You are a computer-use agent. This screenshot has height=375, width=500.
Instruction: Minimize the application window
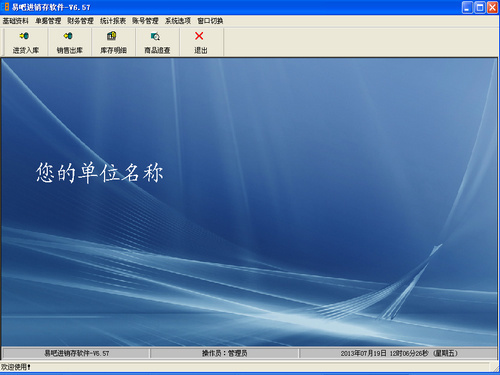click(x=467, y=7)
